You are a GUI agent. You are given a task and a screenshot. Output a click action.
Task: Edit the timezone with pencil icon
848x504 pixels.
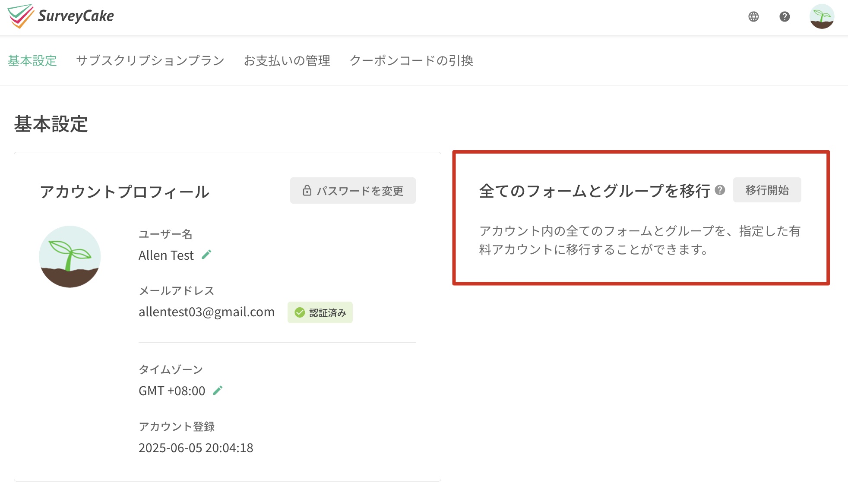tap(218, 390)
